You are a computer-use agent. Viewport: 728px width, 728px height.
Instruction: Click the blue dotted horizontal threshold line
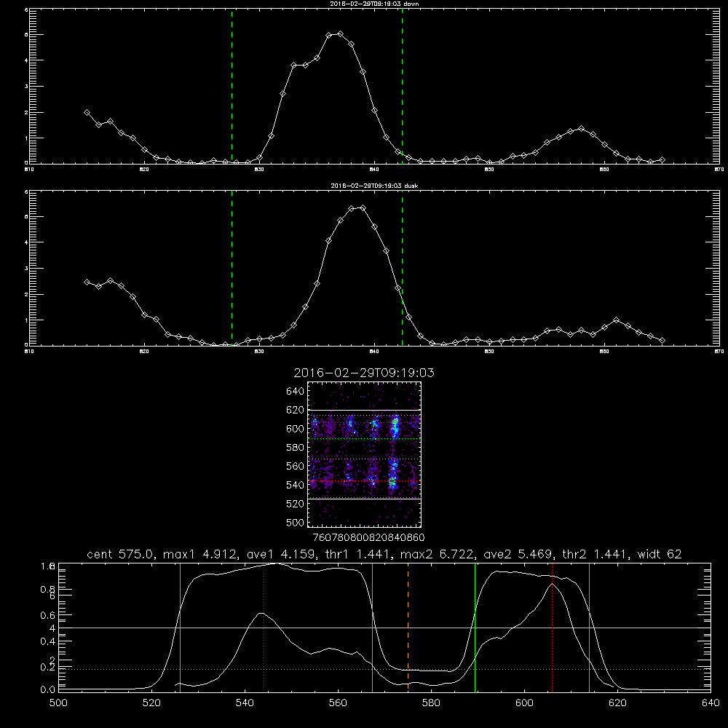tap(384, 670)
